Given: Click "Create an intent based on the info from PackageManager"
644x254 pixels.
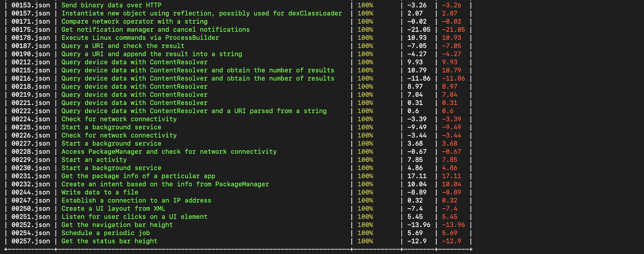Looking at the screenshot, I should tap(165, 184).
